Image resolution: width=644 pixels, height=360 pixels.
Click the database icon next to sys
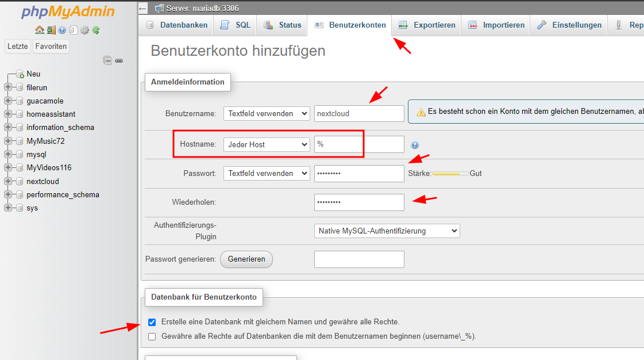(x=20, y=208)
